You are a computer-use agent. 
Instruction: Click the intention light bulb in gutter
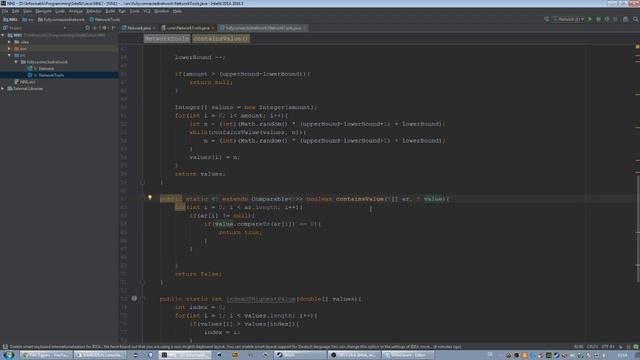pos(150,198)
